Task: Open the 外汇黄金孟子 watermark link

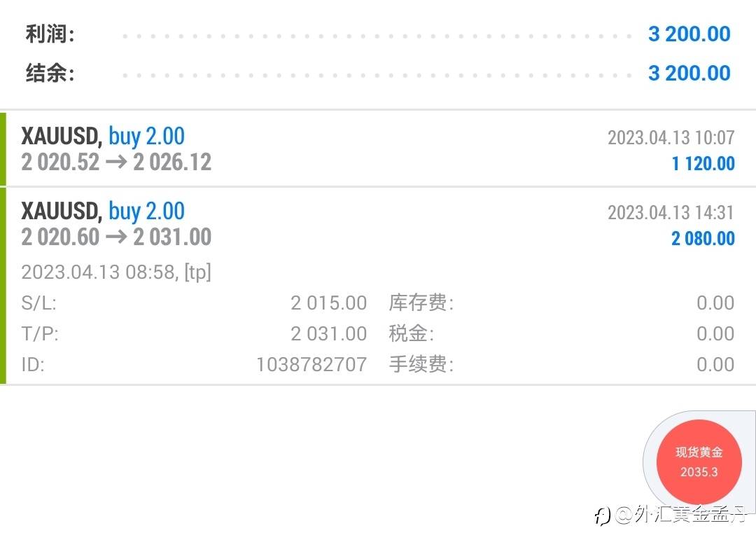Action: [x=682, y=517]
